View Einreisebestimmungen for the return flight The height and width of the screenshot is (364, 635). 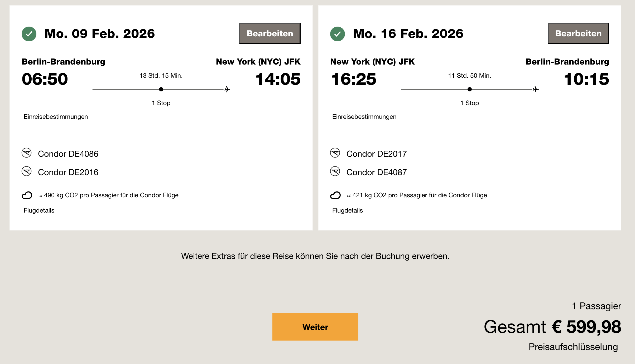[x=364, y=117]
